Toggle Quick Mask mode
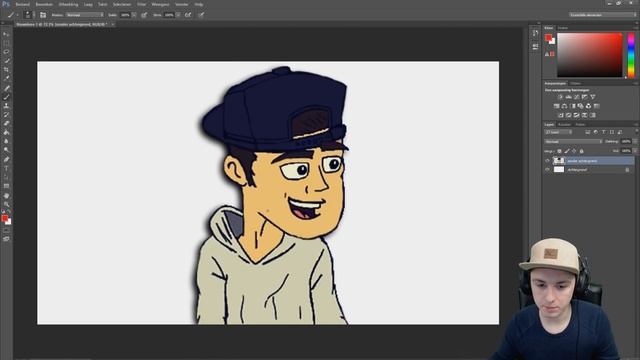 coord(6,231)
